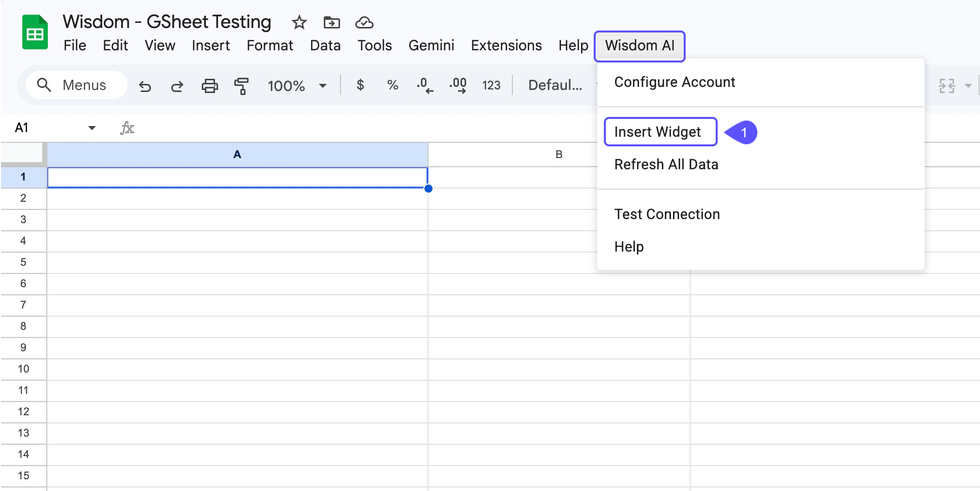The width and height of the screenshot is (980, 491).
Task: Click cell A3
Action: (x=237, y=220)
